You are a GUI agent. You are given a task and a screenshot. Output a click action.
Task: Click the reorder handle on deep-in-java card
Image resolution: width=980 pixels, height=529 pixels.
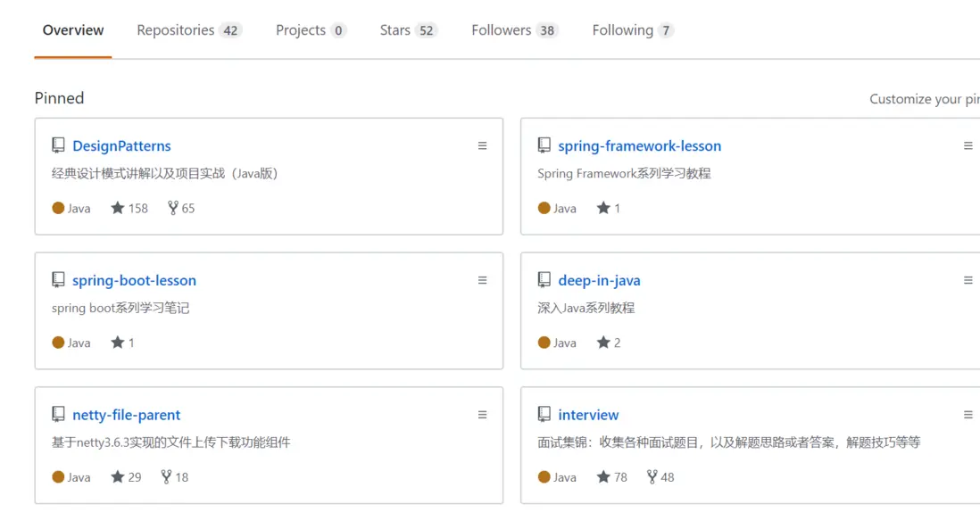click(968, 280)
